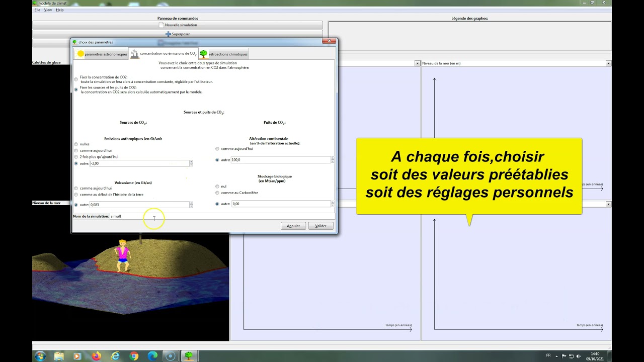Click the Annuler button
644x362 pixels.
293,226
